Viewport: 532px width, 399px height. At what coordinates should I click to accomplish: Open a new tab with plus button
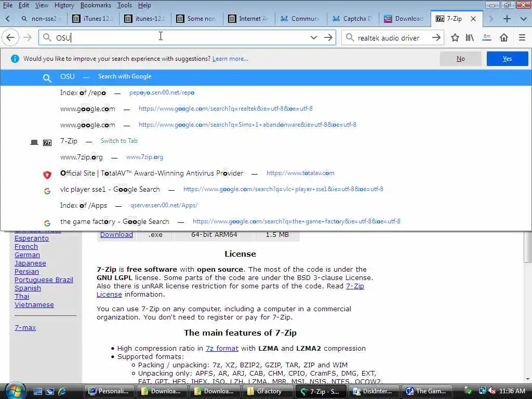click(x=507, y=19)
